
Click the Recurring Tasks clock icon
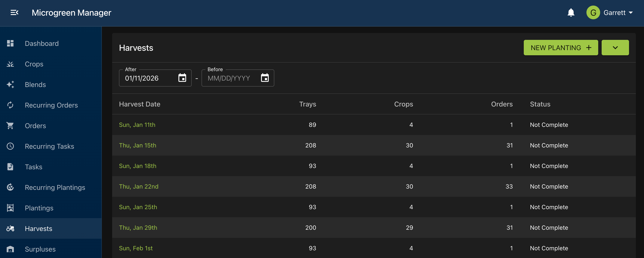10,146
